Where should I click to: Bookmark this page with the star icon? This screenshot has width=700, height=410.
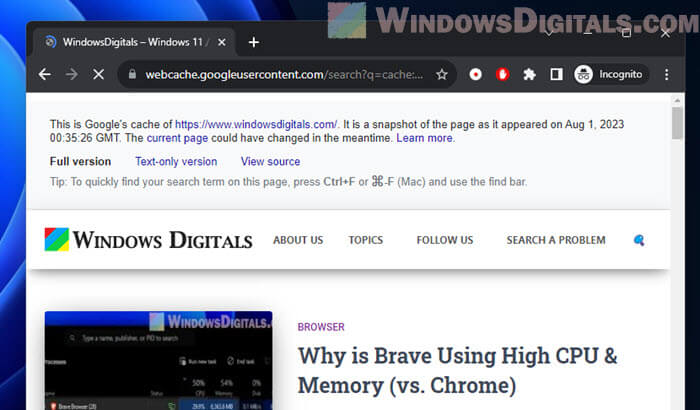pyautogui.click(x=442, y=74)
